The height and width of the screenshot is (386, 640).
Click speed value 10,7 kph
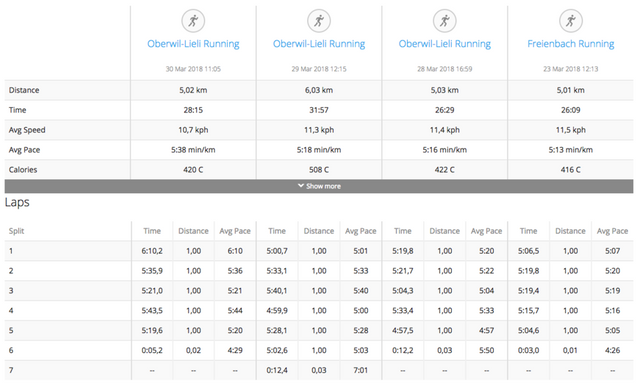193,130
